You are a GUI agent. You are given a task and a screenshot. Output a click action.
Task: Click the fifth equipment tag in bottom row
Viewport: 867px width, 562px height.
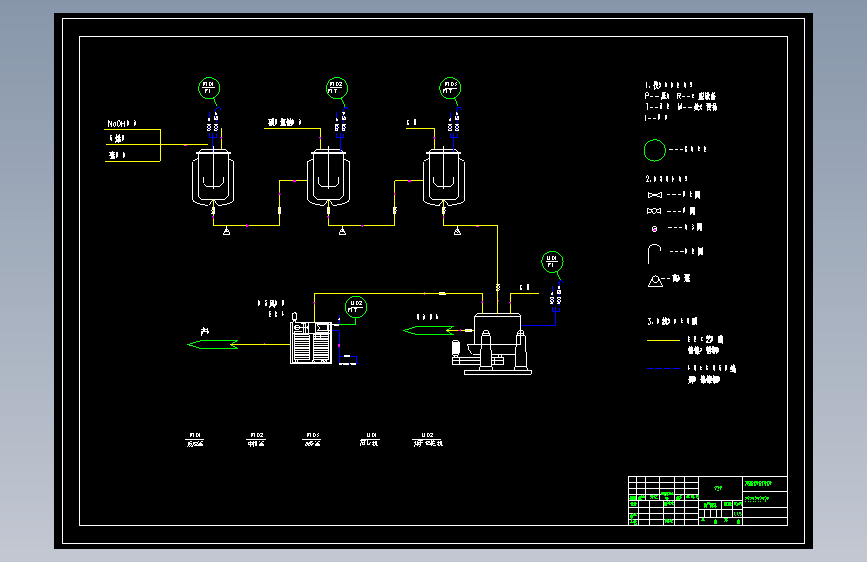coord(428,440)
